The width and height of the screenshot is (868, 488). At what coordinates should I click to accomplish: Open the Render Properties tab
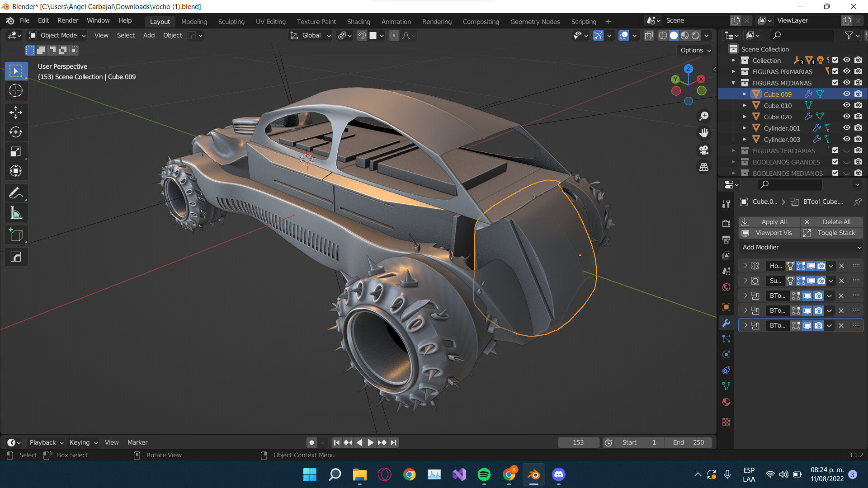pos(726,223)
